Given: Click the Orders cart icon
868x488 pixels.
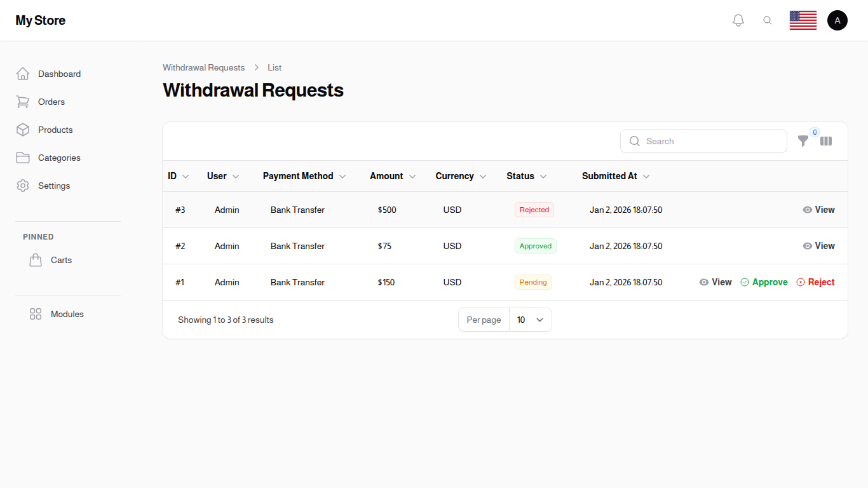Looking at the screenshot, I should [x=23, y=102].
